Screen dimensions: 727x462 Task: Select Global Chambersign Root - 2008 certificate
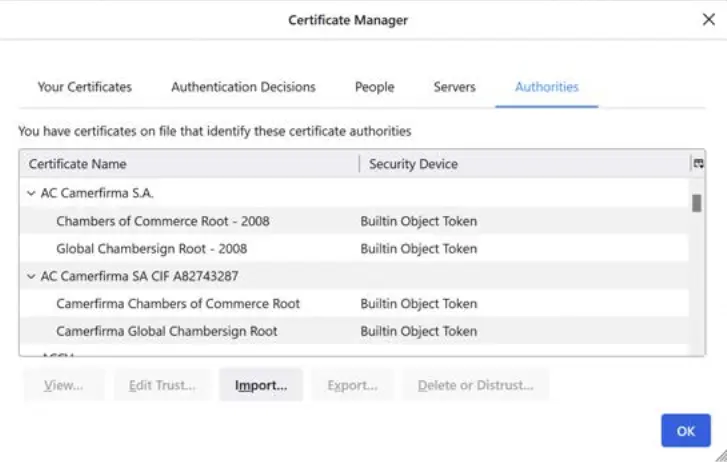click(151, 248)
